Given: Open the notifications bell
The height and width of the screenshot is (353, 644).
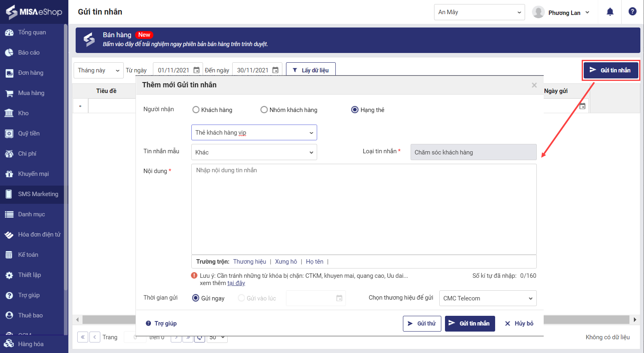Looking at the screenshot, I should coord(610,12).
